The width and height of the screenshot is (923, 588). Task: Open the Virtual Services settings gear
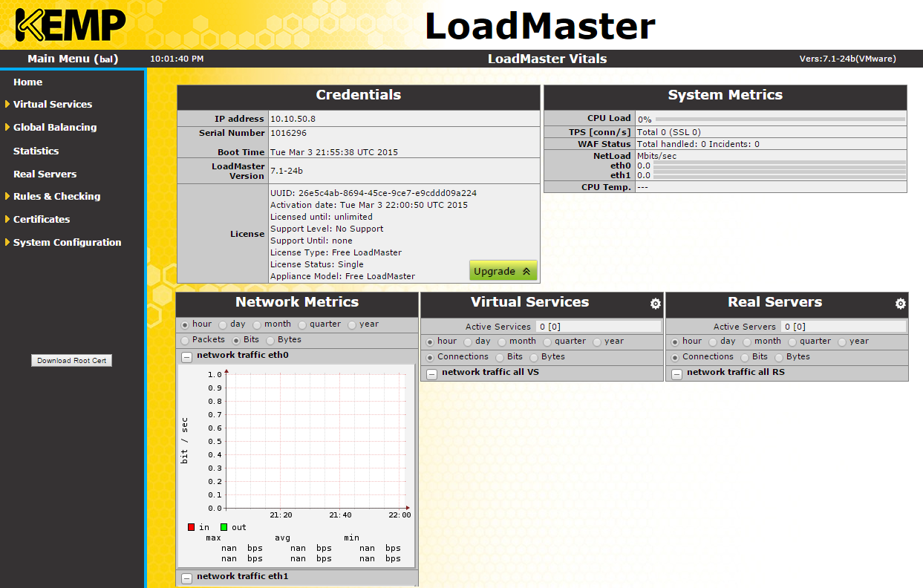[655, 304]
